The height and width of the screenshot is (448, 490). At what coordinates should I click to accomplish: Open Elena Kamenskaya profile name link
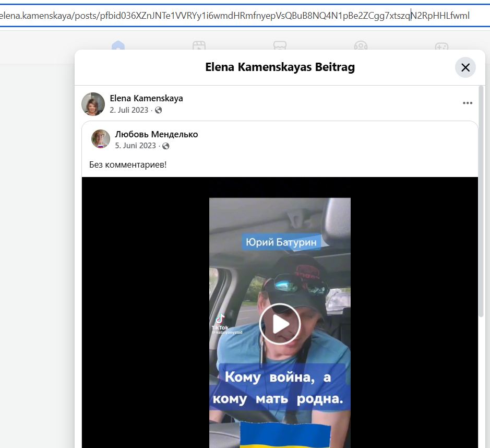[x=146, y=98]
